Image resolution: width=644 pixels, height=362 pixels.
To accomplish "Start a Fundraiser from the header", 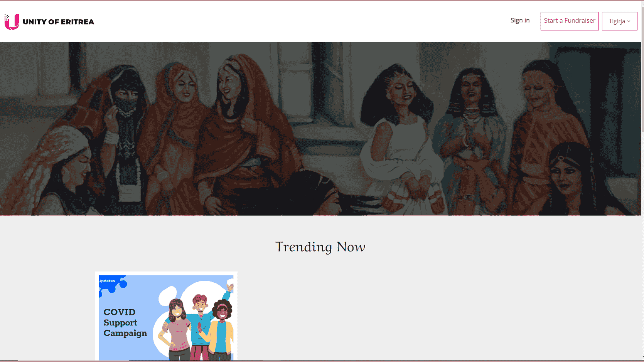I will [570, 21].
